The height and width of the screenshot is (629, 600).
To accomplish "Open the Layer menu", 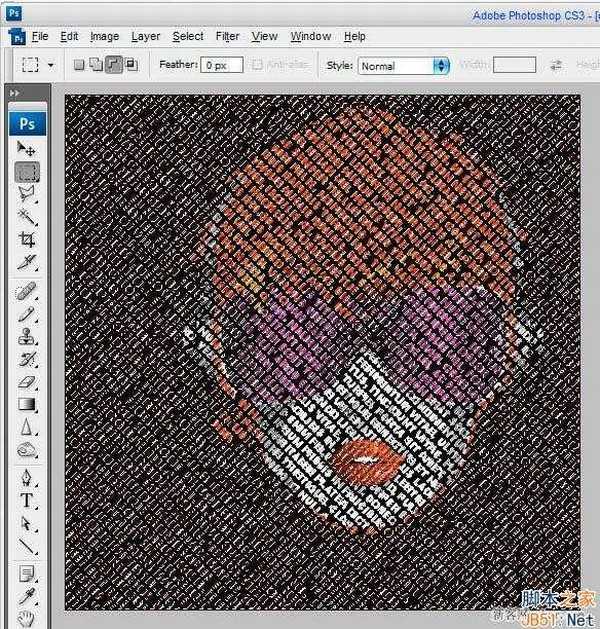I will click(145, 36).
